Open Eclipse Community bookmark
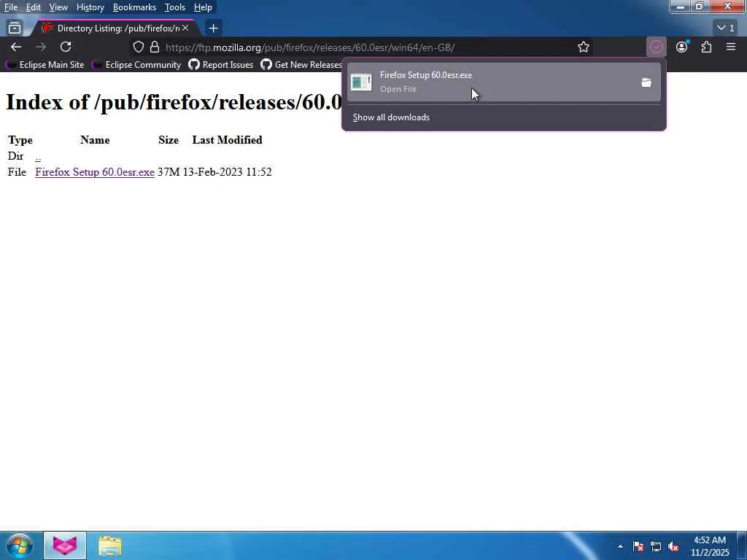Image resolution: width=747 pixels, height=560 pixels. pos(136,65)
